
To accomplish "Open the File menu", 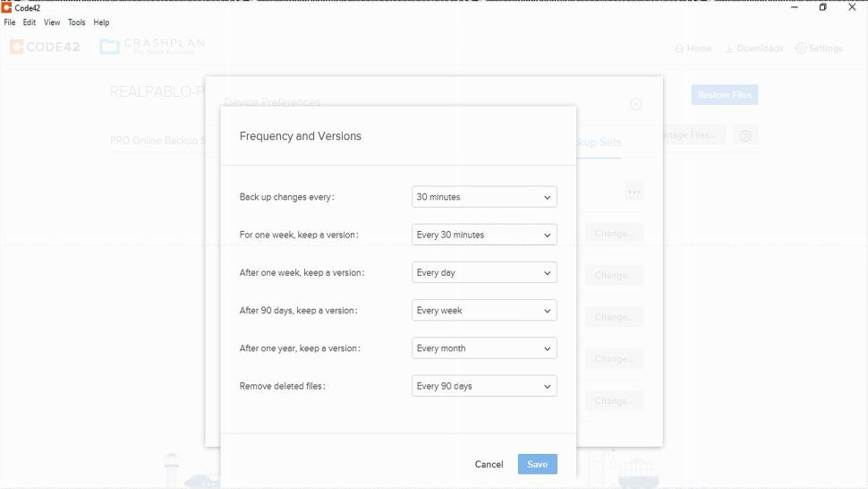I will [10, 22].
